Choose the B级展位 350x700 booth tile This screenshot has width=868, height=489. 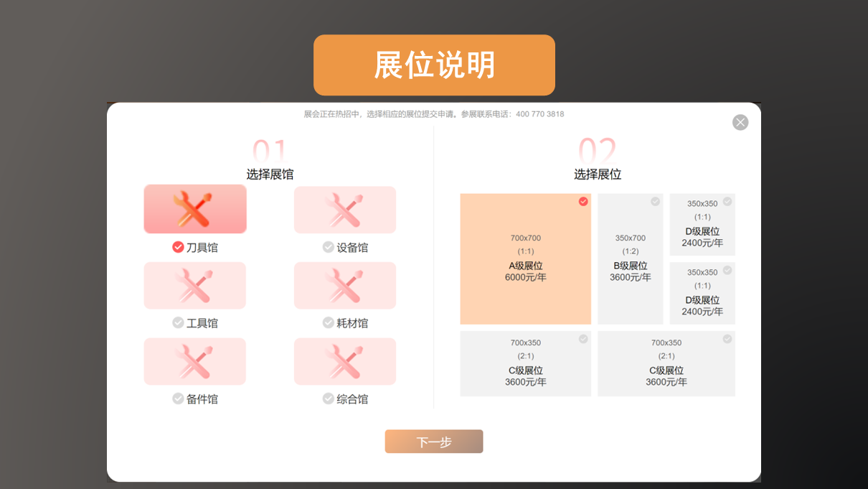click(631, 259)
